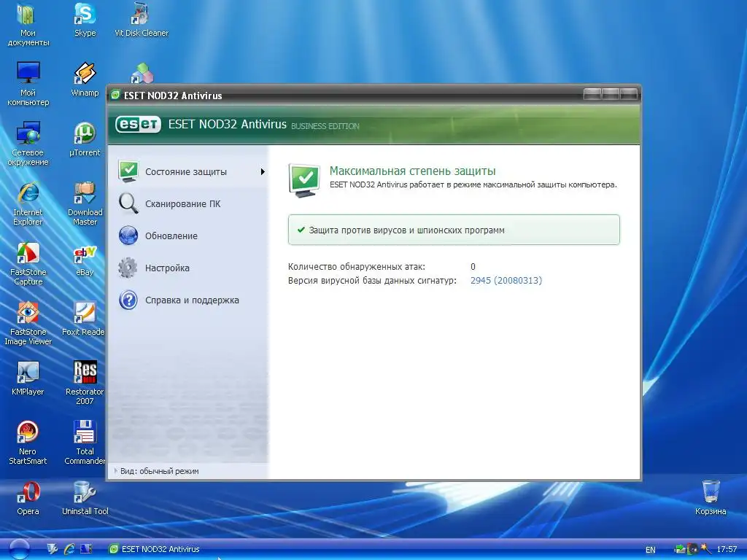The width and height of the screenshot is (747, 560).
Task: Click the taskbar clock showing 17:57
Action: [727, 550]
